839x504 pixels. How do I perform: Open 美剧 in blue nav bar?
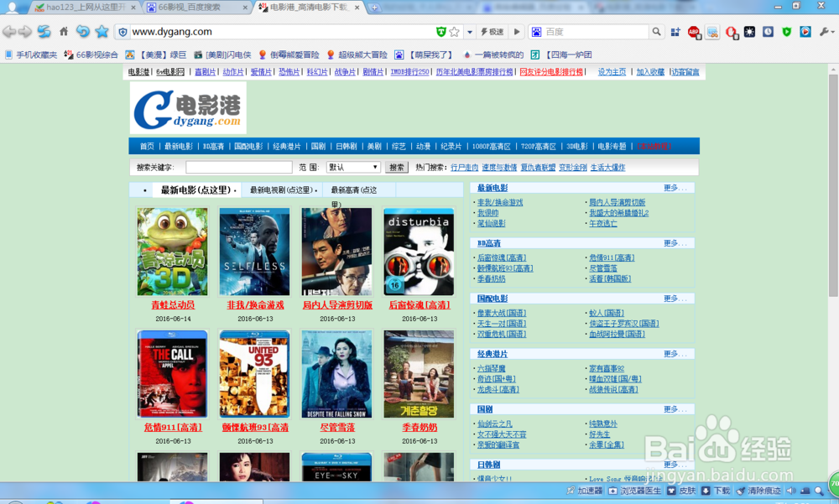pos(374,146)
